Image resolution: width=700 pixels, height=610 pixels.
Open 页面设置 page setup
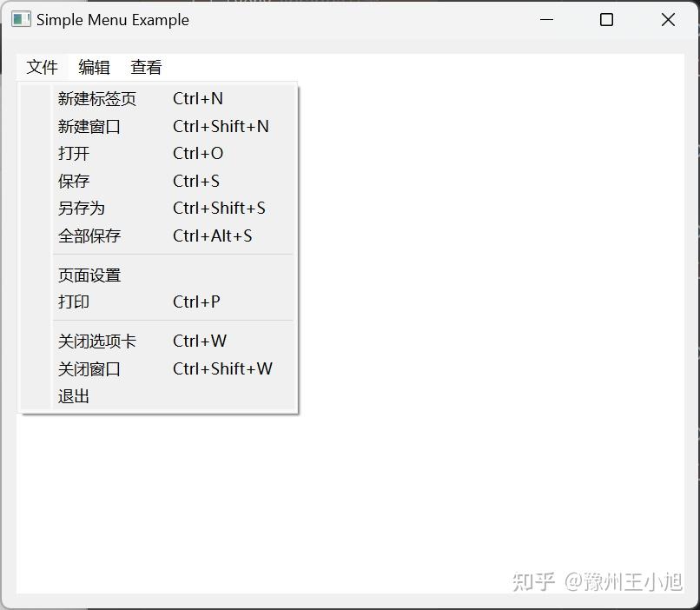pos(89,275)
